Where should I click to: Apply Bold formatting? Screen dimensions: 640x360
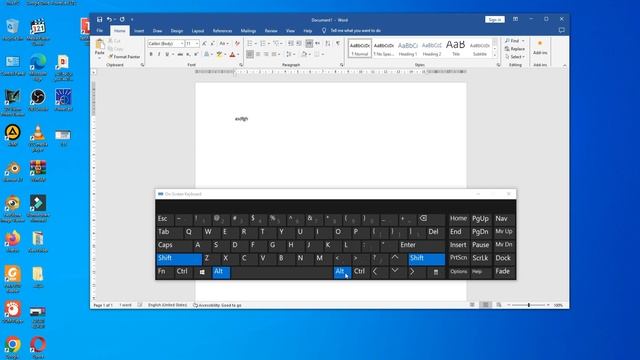click(151, 54)
